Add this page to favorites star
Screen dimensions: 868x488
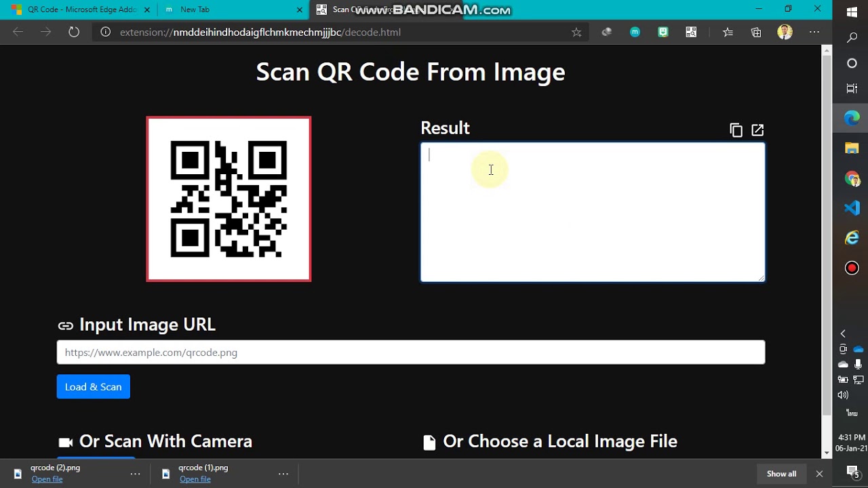point(576,32)
